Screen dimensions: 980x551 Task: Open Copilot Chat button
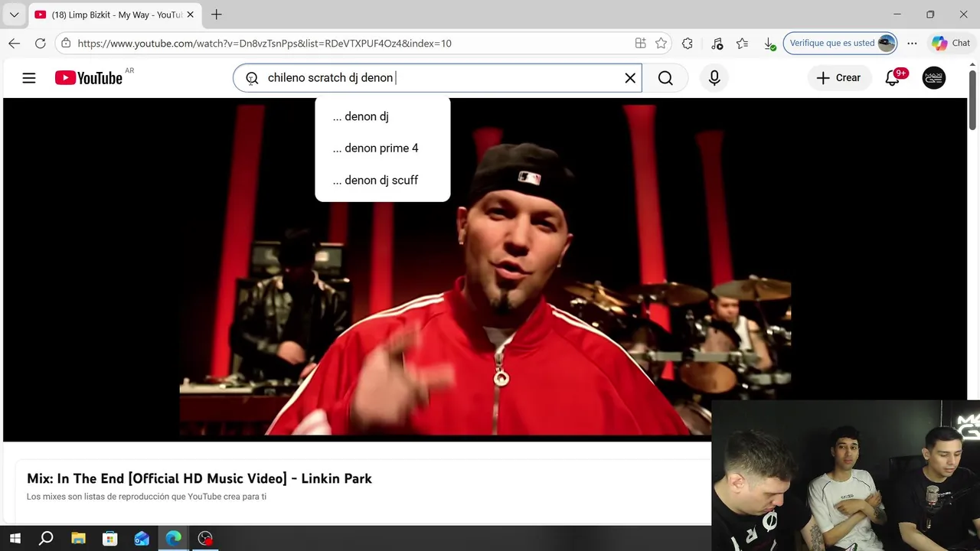pos(951,43)
